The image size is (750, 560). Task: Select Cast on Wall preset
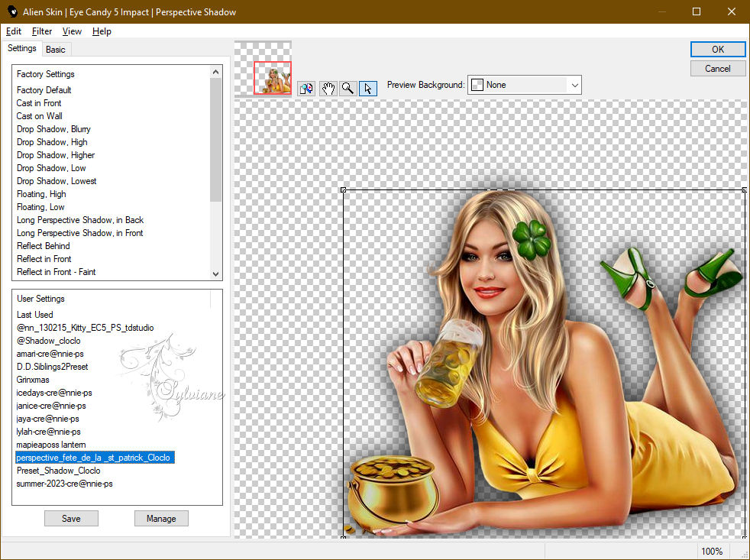point(39,116)
